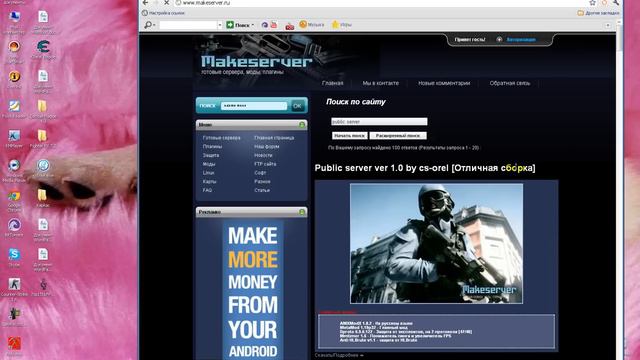Image resolution: width=640 pixels, height=360 pixels.
Task: Open the Авторизация login link
Action: [521, 40]
